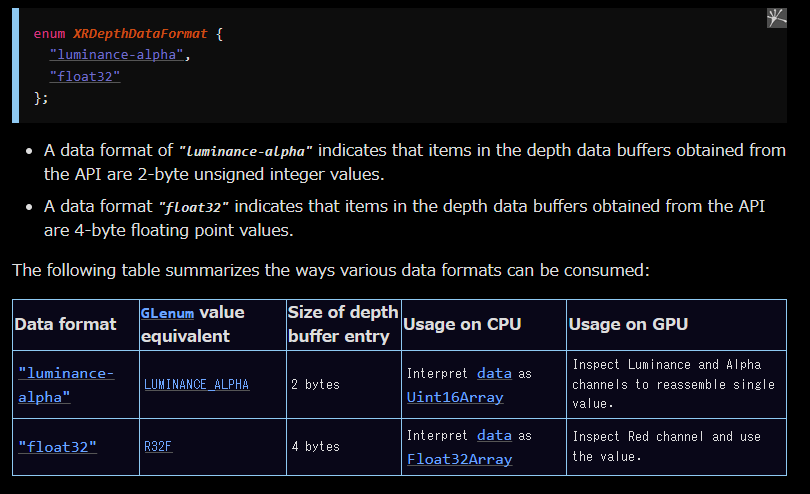This screenshot has height=494, width=810.
Task: Click the "2 bytes" table cell
Action: click(344, 384)
